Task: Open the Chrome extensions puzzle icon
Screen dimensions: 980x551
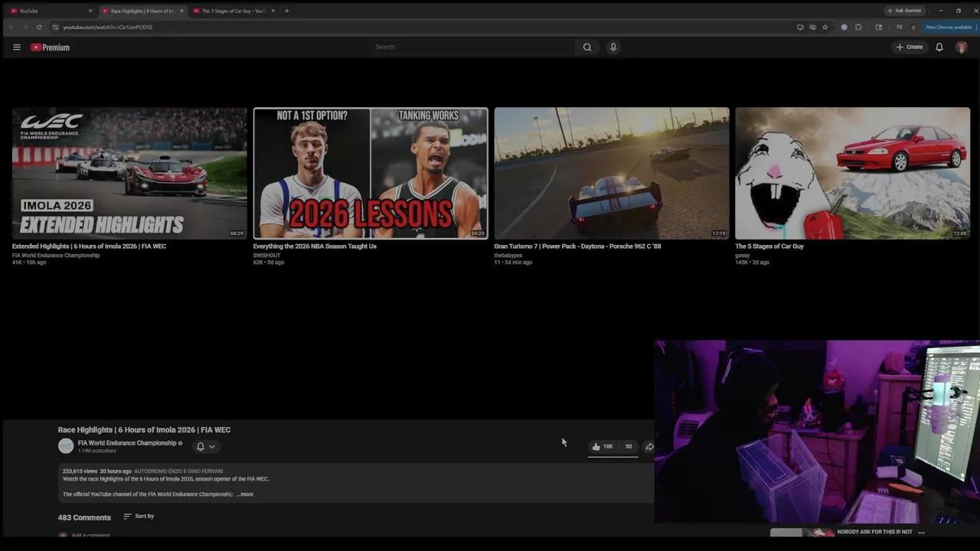Action: (x=858, y=27)
